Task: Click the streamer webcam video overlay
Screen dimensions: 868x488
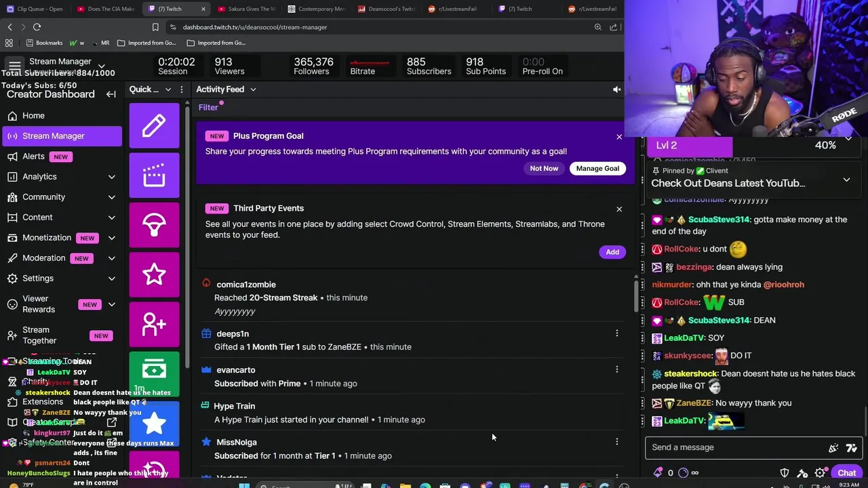Action: pos(746,68)
